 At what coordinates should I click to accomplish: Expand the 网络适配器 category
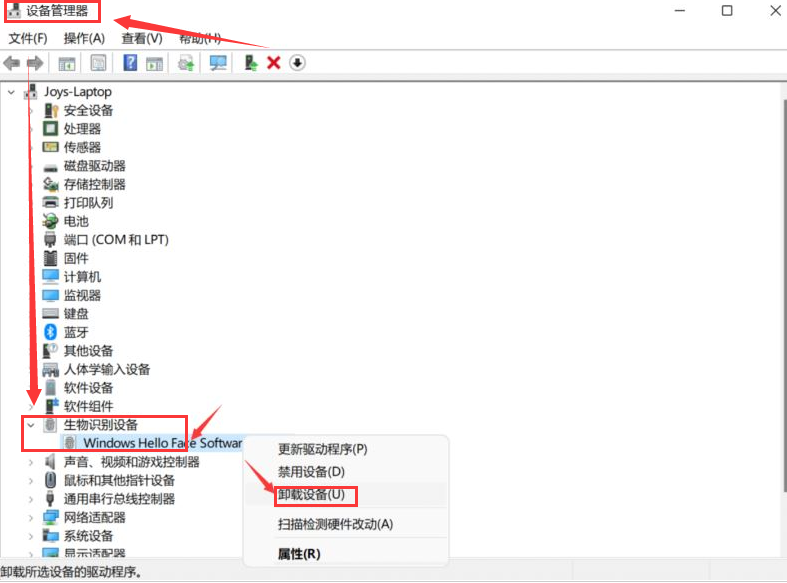pos(31,517)
